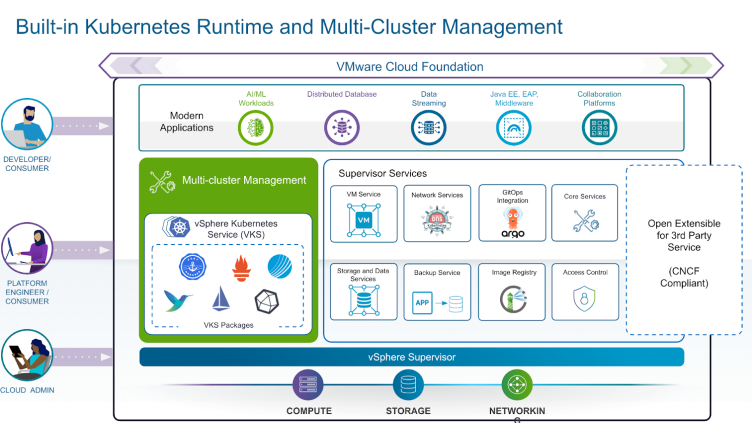Click the STORAGE label
This screenshot has width=752, height=423.
pos(408,411)
